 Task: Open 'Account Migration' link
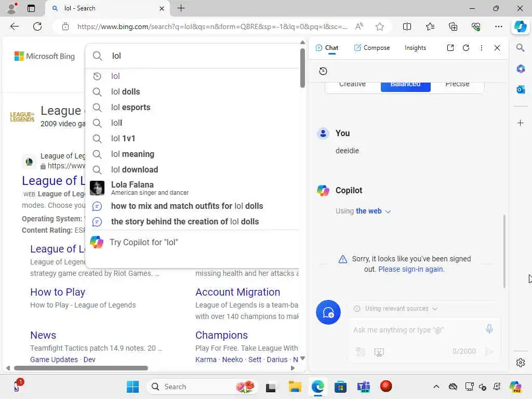click(x=237, y=292)
